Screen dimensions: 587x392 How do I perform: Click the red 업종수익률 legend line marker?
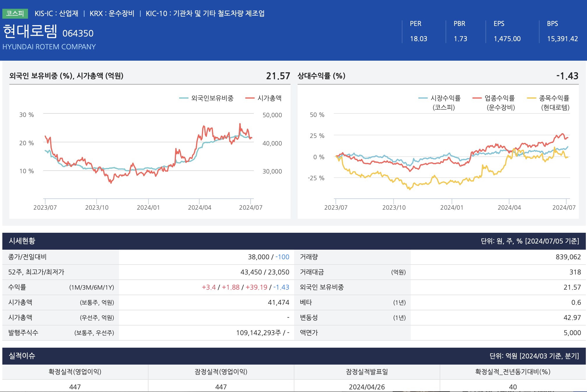[477, 98]
